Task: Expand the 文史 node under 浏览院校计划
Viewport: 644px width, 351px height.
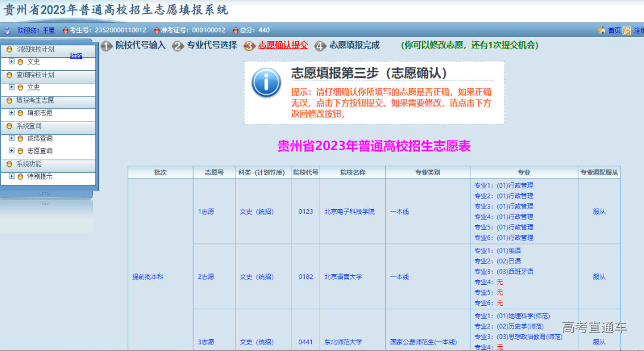Action: (12, 61)
